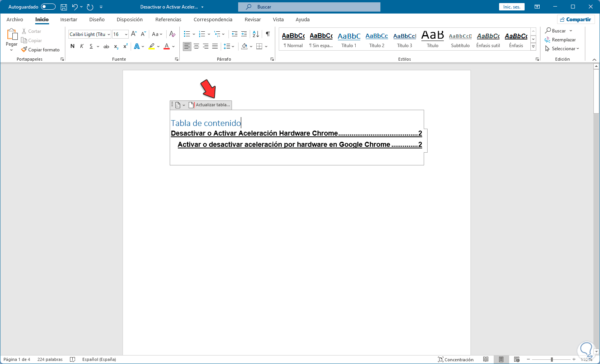Select the Paste (Pegar) icon
Screen dimensions: 600x364
[12, 34]
